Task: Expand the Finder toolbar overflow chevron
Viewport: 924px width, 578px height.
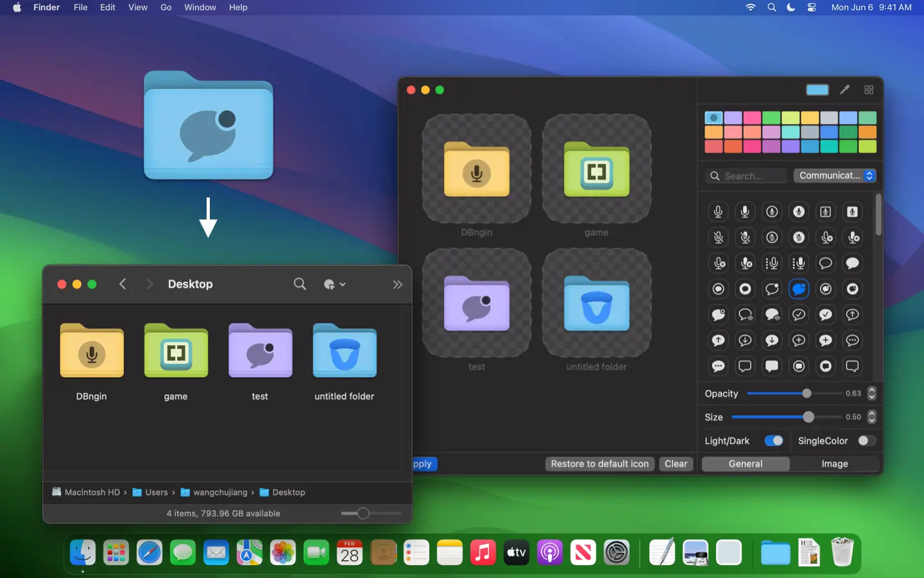Action: pyautogui.click(x=398, y=285)
